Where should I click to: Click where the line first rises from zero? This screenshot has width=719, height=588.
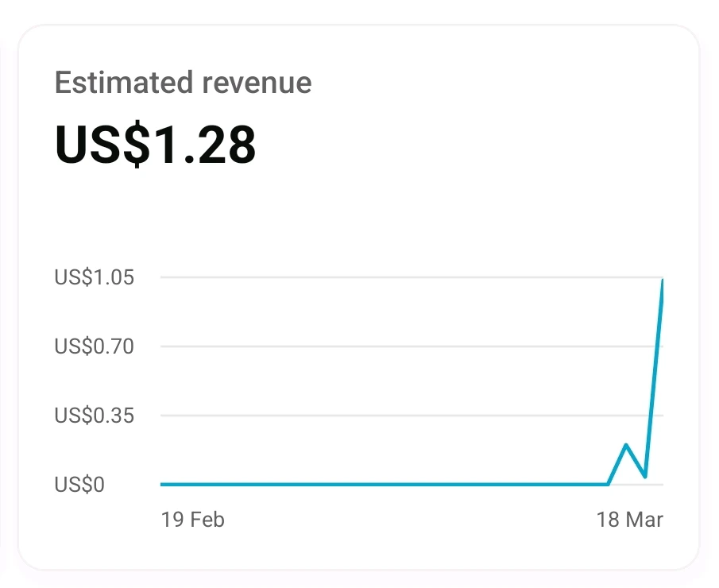pos(608,483)
